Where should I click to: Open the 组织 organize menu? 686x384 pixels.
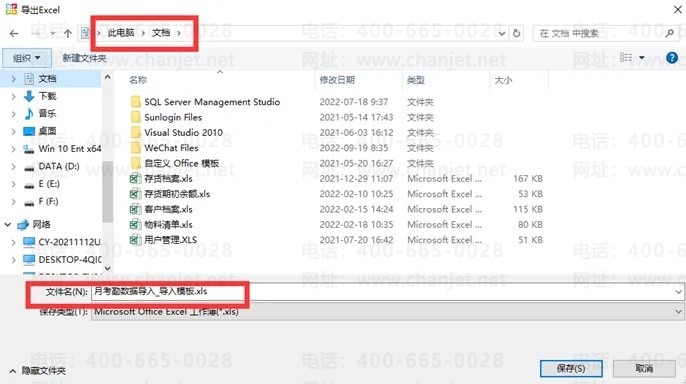pos(27,58)
